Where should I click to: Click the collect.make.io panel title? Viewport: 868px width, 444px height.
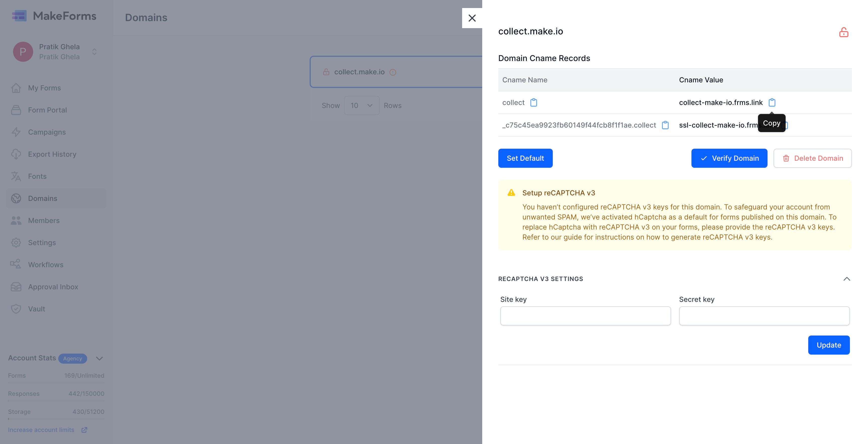[530, 31]
